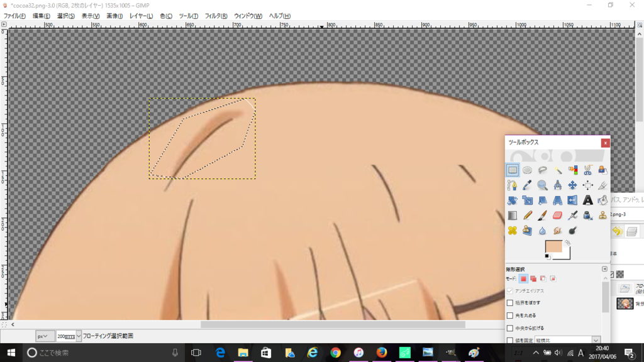
Task: Set selection mode to Subtract
Action: 543,278
